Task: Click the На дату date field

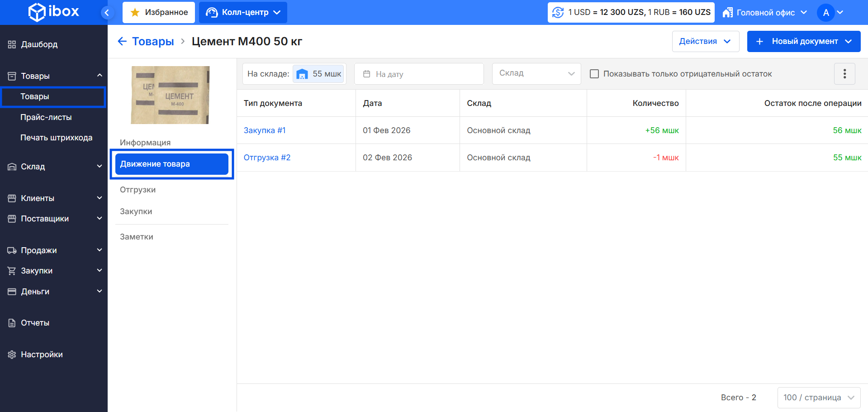Action: 418,74
